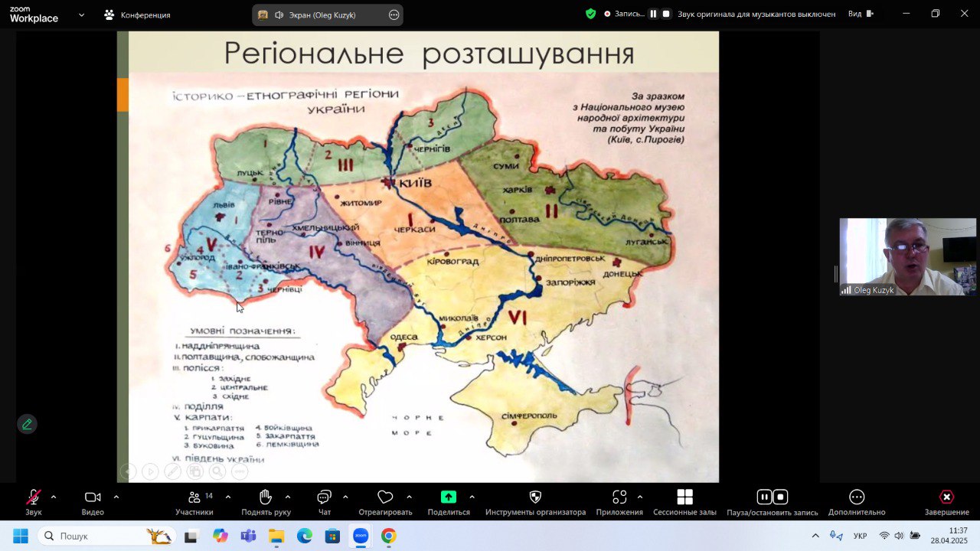Open Инструменты организатора host tools
980x551 pixels.
535,498
